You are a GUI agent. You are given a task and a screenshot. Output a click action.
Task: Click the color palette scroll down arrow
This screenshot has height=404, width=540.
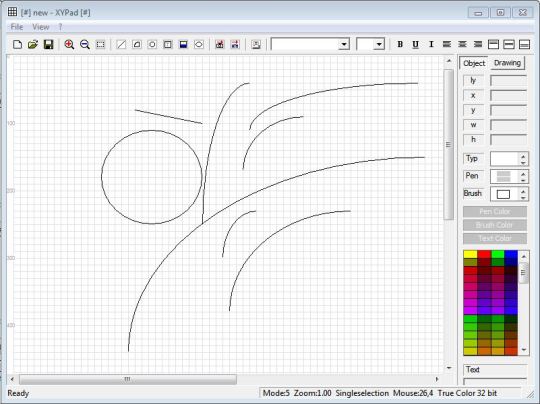tap(523, 350)
